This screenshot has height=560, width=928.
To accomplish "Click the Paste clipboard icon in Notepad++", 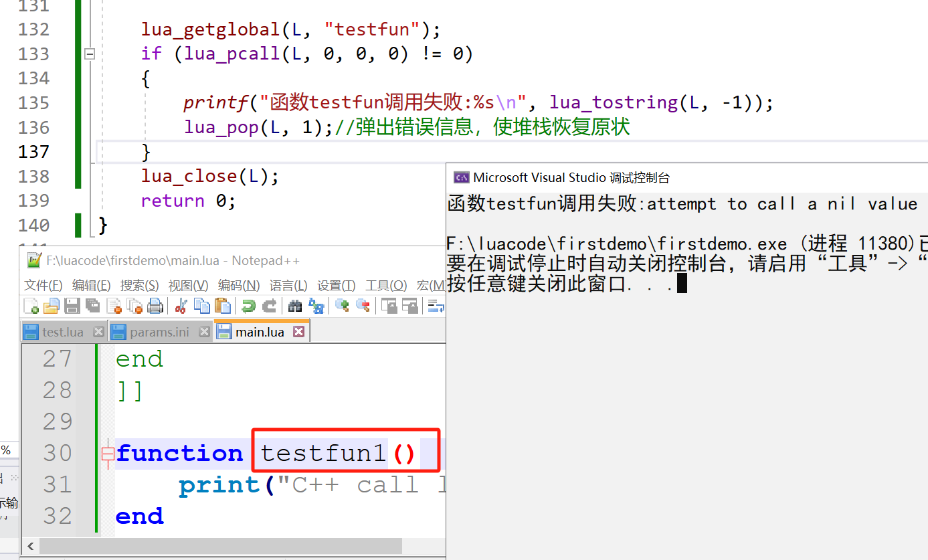I will (x=222, y=306).
